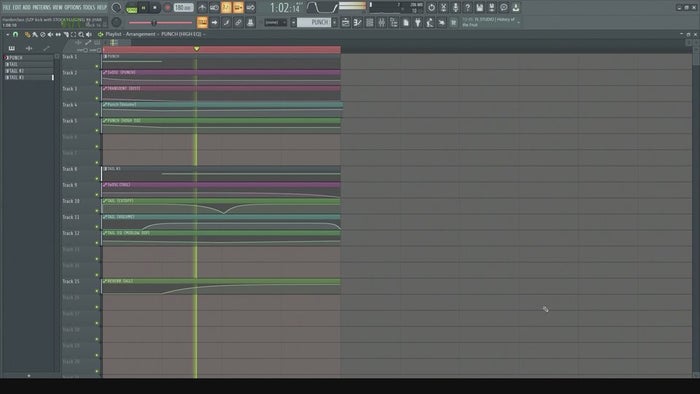Image resolution: width=700 pixels, height=394 pixels.
Task: Open the VIEW menu
Action: point(58,8)
